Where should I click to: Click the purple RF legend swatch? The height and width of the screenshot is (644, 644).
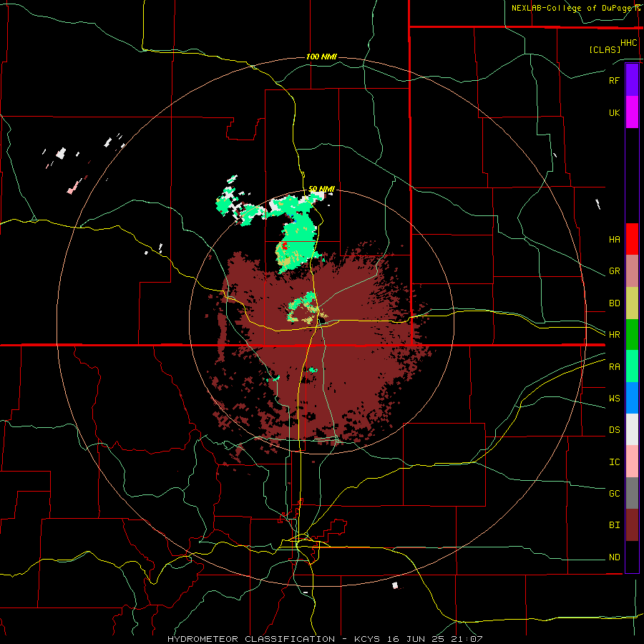tap(632, 80)
